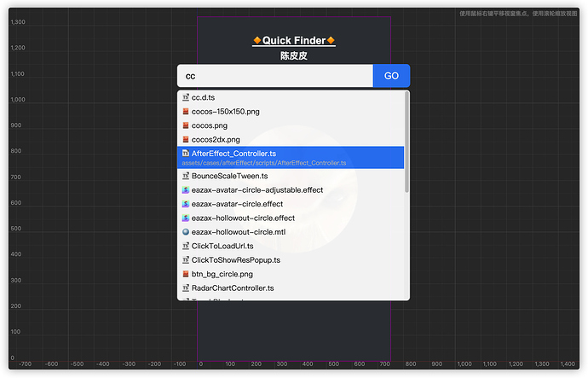Screen dimensions: 588x378
Task: Select the cocos-150x150.png result
Action: pos(291,112)
